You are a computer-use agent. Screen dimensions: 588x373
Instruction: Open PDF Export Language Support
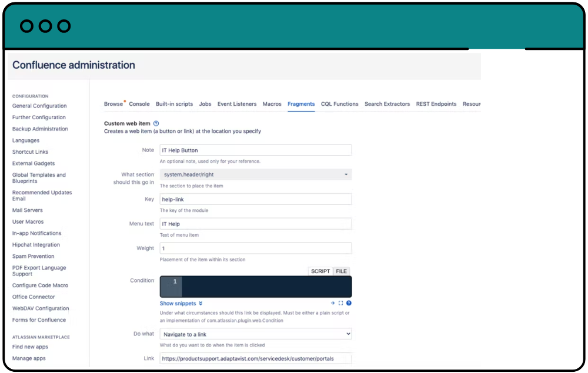coord(39,271)
